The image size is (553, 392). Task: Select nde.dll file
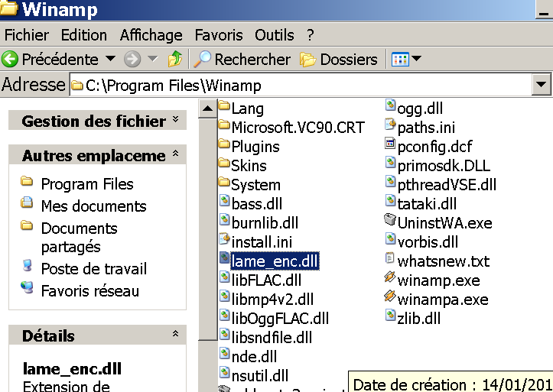coord(248,356)
